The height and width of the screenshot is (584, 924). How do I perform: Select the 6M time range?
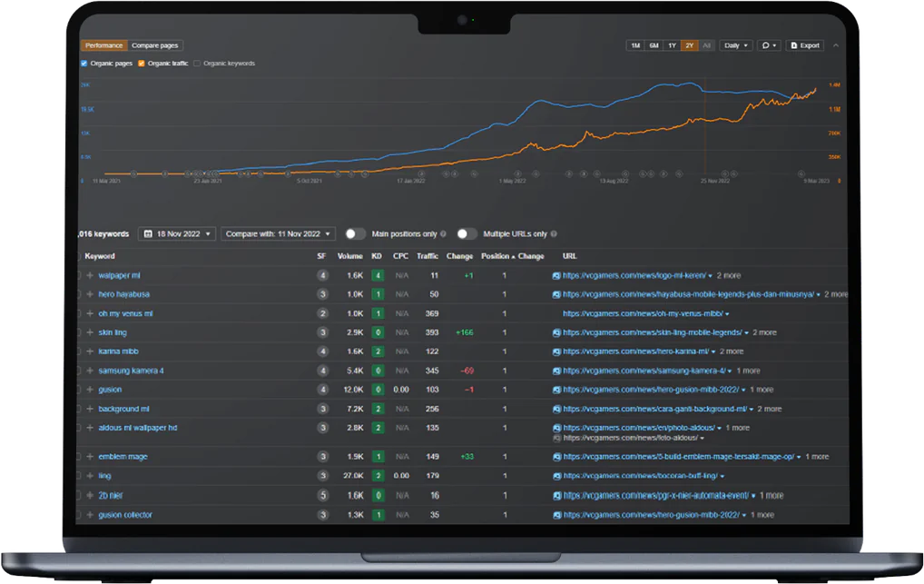coord(654,45)
